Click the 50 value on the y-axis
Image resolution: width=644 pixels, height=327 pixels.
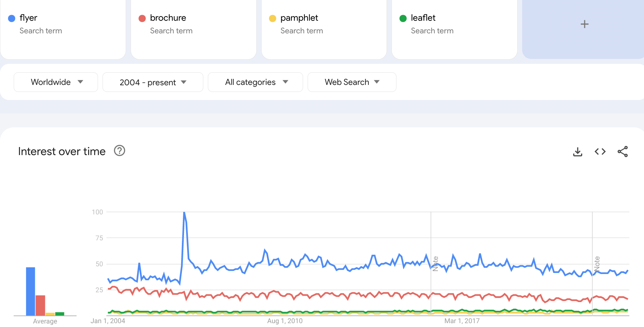point(99,264)
